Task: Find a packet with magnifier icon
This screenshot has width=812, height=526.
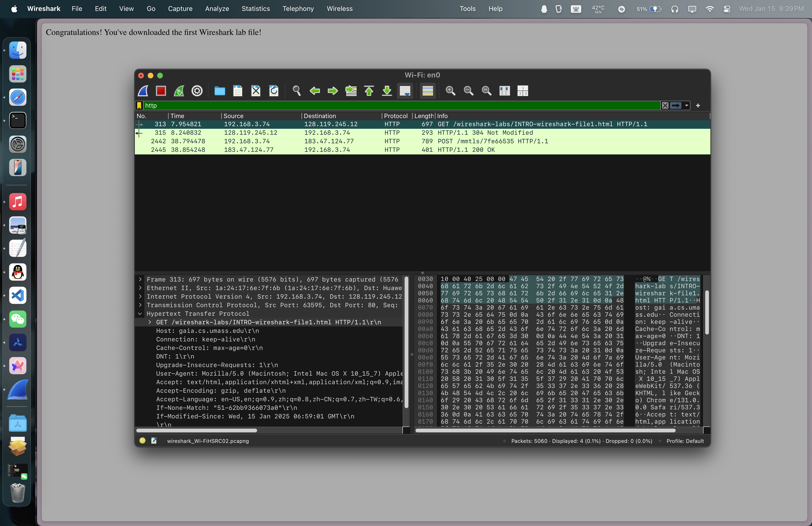Action: point(297,91)
